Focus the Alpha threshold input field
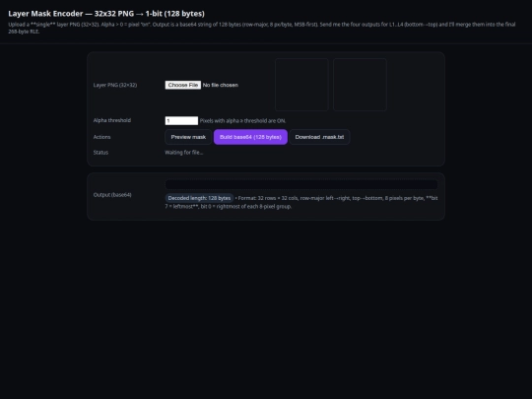 coord(181,120)
